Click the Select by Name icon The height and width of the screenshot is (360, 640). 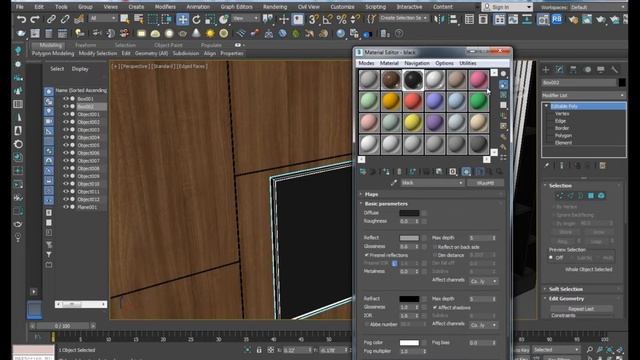(138, 19)
